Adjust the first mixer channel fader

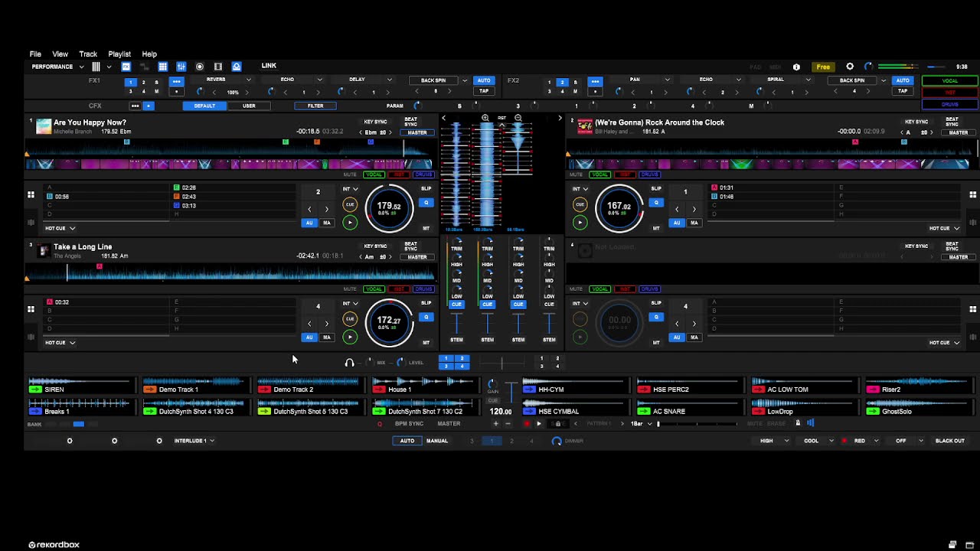pyautogui.click(x=456, y=322)
